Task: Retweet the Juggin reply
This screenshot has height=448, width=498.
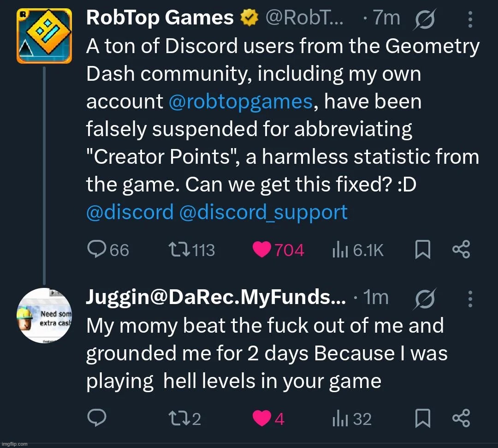Action: [x=178, y=418]
